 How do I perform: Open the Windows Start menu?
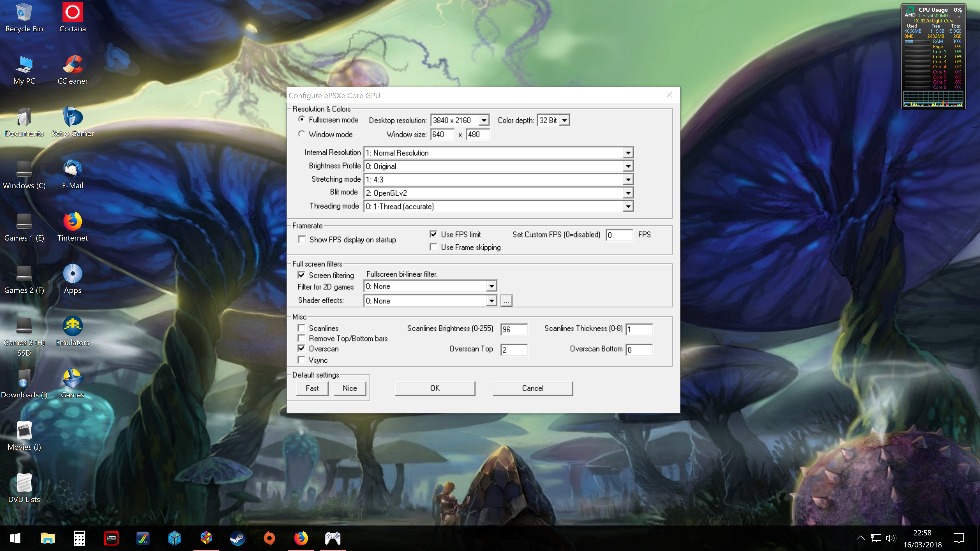[x=15, y=538]
